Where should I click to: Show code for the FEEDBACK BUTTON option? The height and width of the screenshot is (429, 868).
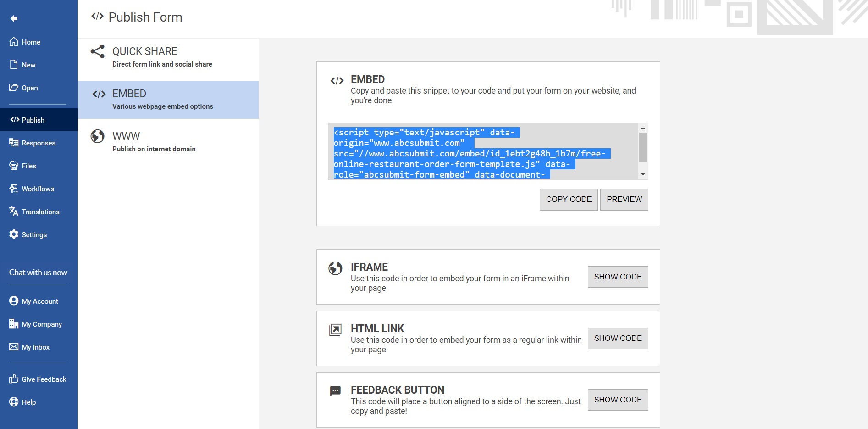pyautogui.click(x=618, y=400)
